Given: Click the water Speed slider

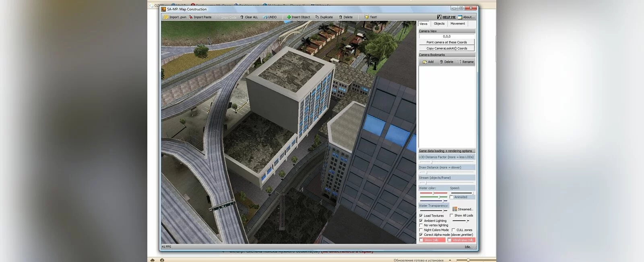Looking at the screenshot, I should (462, 193).
